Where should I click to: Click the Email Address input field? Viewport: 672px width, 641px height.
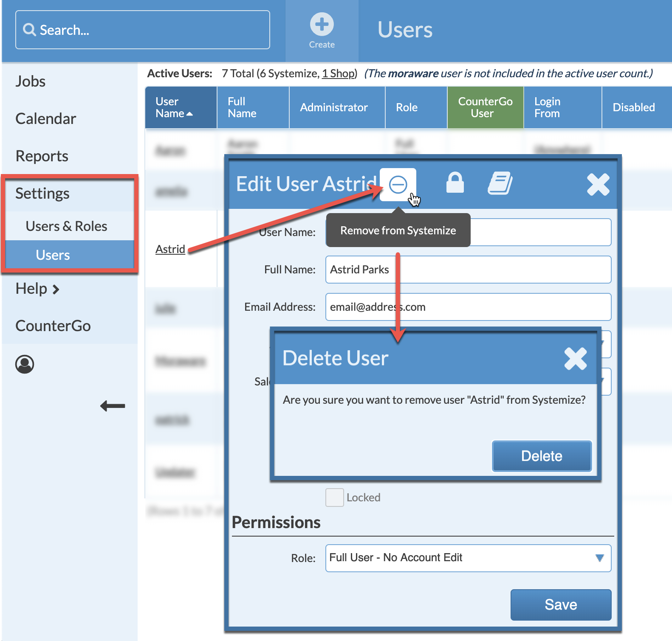point(468,307)
